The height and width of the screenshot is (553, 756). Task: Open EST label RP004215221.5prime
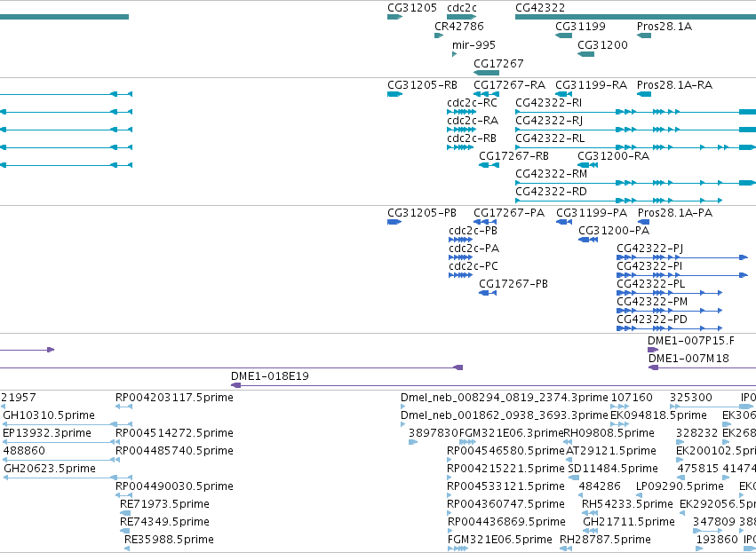(x=505, y=470)
